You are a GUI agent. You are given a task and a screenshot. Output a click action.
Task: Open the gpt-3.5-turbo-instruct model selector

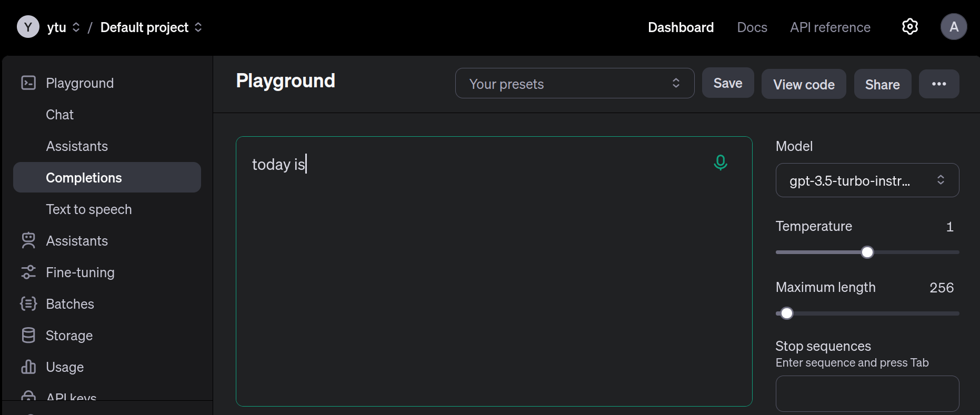(x=867, y=180)
